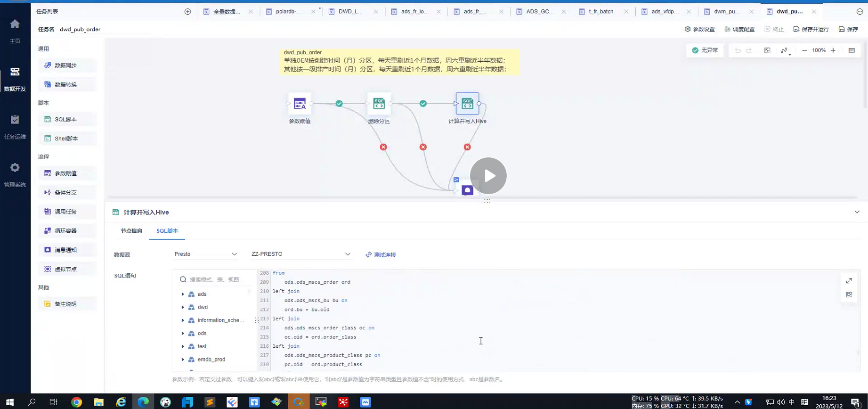
Task: Close the 全量数据... tab
Action: coord(251,11)
